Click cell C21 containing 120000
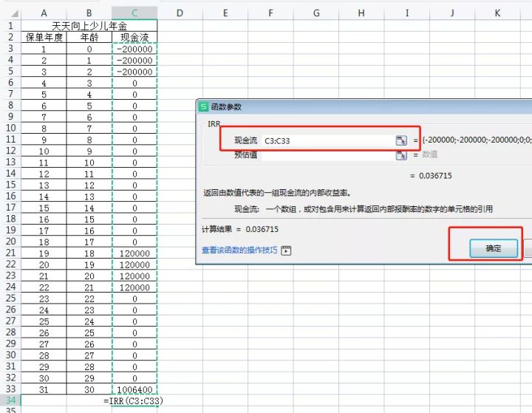Screen dimensions: 532x413 click(134, 253)
